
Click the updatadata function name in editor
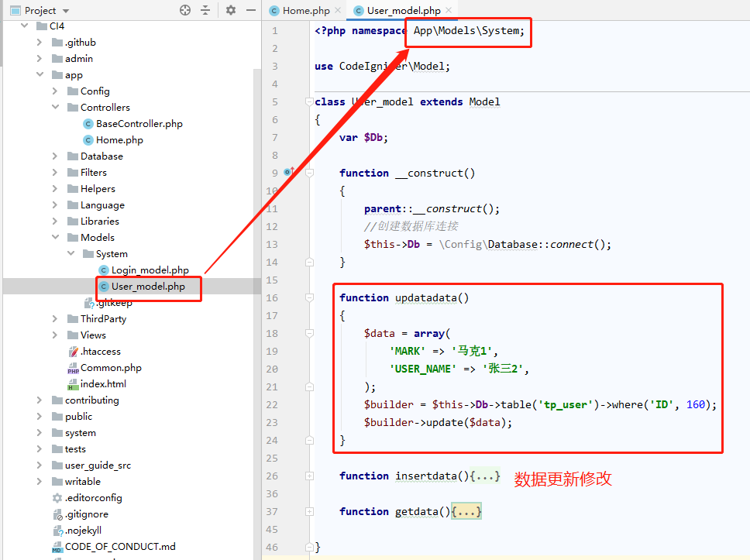425,298
